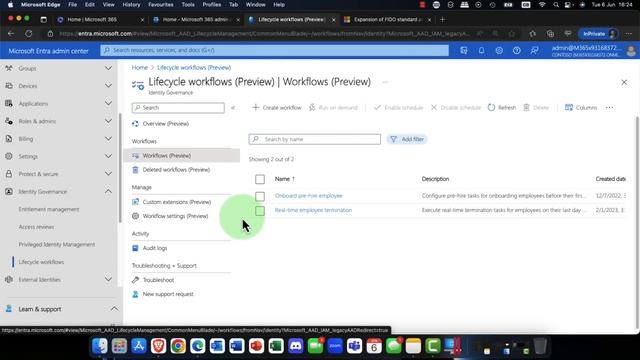
Task: Refresh the workflows list
Action: coord(502,107)
